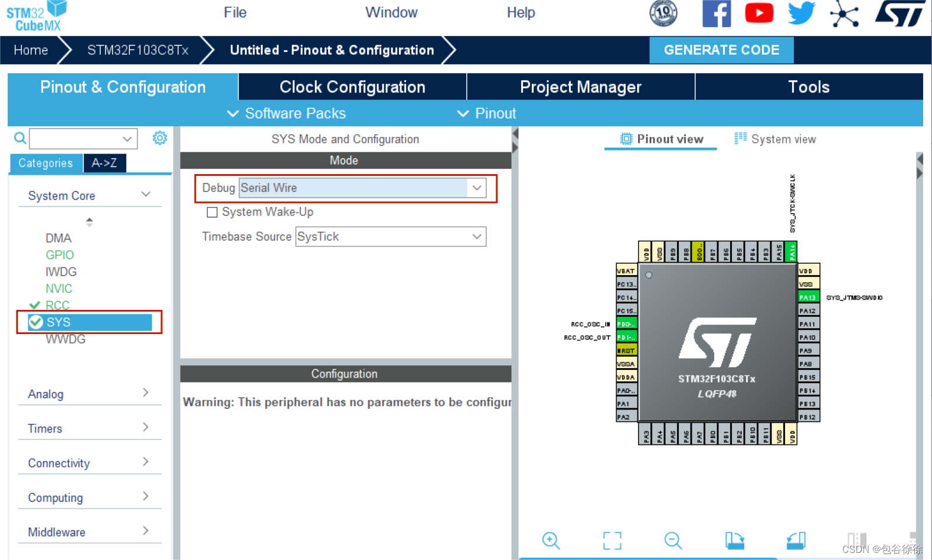
Task: Expand the Connectivity category
Action: [146, 461]
